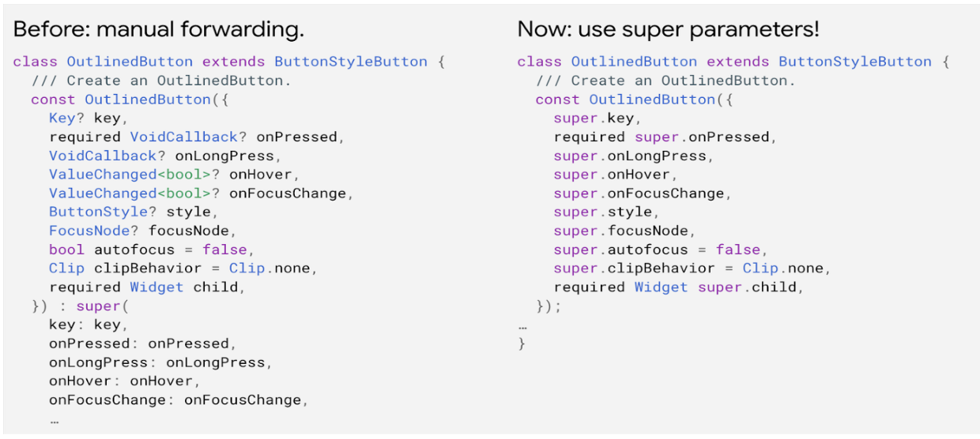Click the "Now: use super parameters!" heading
980x439 pixels.
pos(668,30)
